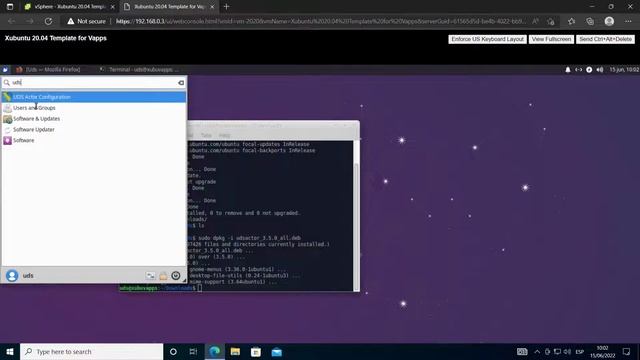Click the Not secure warning indicator
The image size is (640, 360).
86,21
